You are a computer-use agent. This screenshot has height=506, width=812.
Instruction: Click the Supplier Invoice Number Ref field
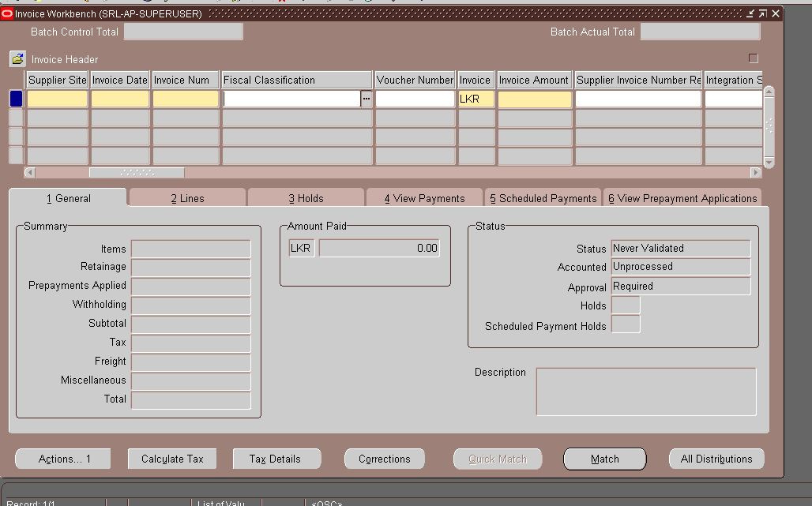pyautogui.click(x=638, y=99)
